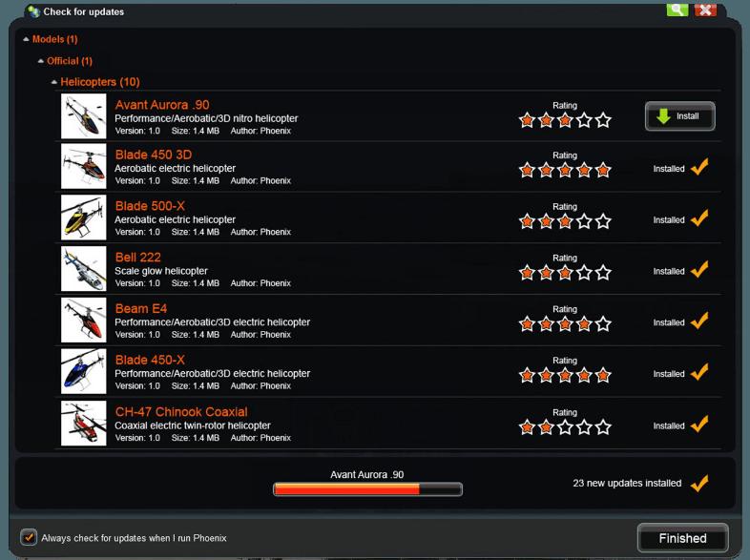Click Installed checkmark for Bell 222
The height and width of the screenshot is (560, 750).
tap(699, 269)
